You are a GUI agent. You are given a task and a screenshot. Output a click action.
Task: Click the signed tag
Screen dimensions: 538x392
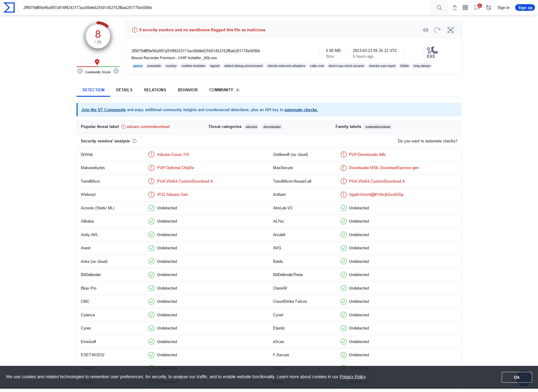tap(215, 66)
